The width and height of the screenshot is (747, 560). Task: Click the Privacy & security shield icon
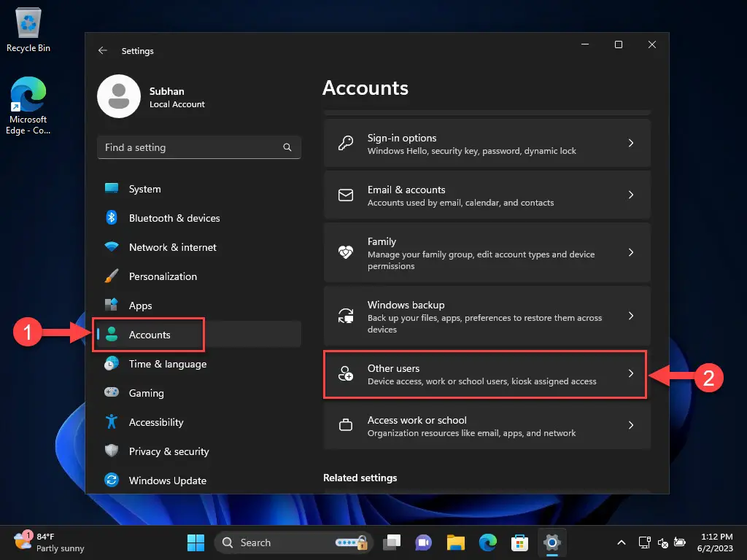click(x=112, y=451)
